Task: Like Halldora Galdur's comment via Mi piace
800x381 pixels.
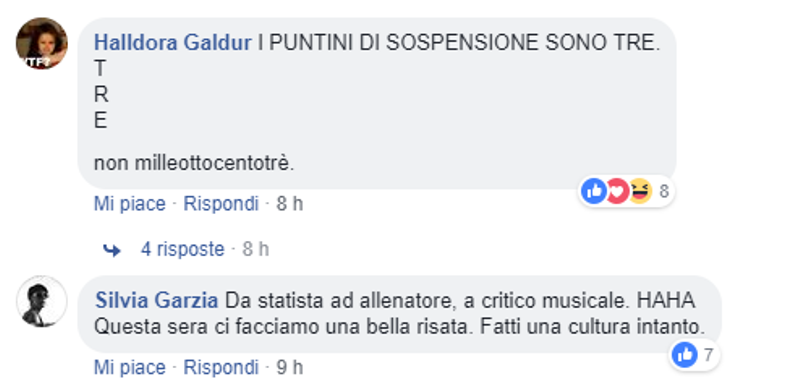Action: click(x=130, y=204)
